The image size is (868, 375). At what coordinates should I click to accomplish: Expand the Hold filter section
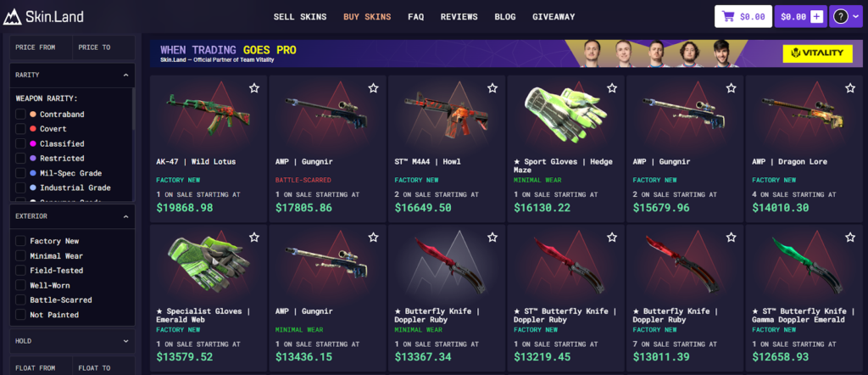coord(125,341)
